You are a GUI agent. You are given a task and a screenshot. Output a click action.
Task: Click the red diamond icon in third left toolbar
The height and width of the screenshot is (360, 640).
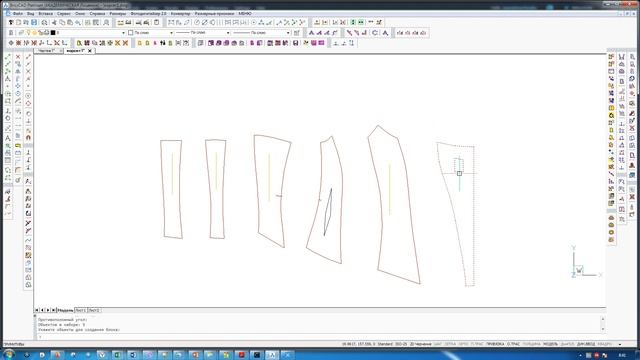point(28,104)
